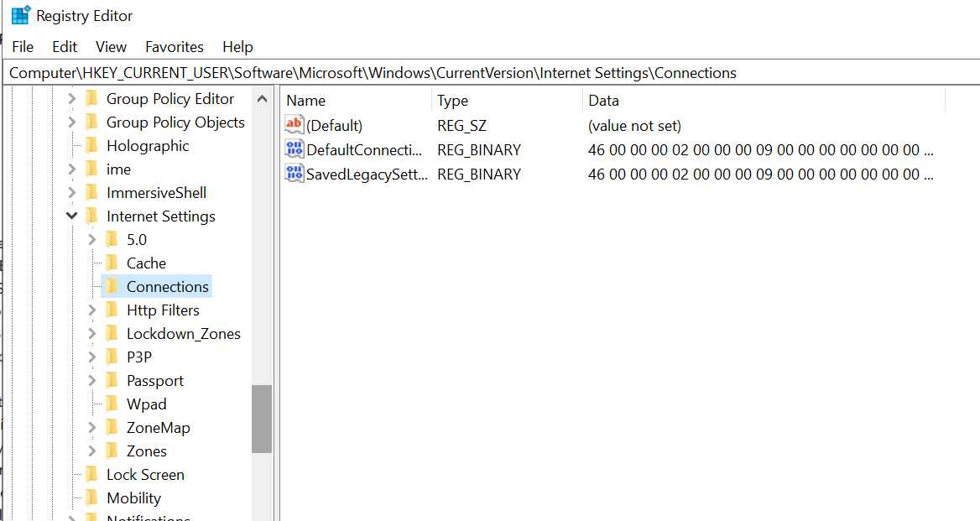Click the SavedLegacySett... row binary data
The height and width of the screenshot is (521, 980).
click(761, 175)
